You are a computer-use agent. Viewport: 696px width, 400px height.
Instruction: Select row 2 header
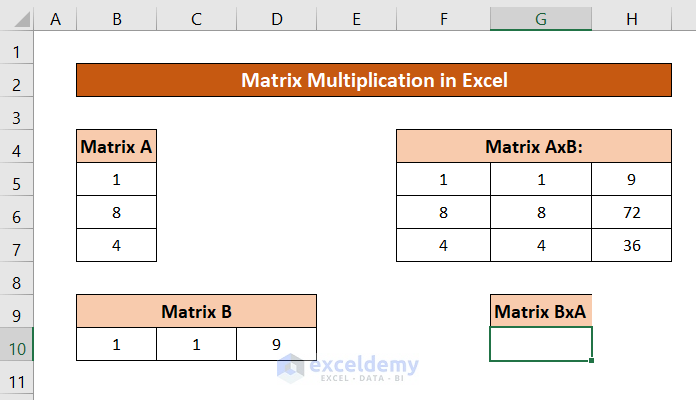pyautogui.click(x=17, y=81)
